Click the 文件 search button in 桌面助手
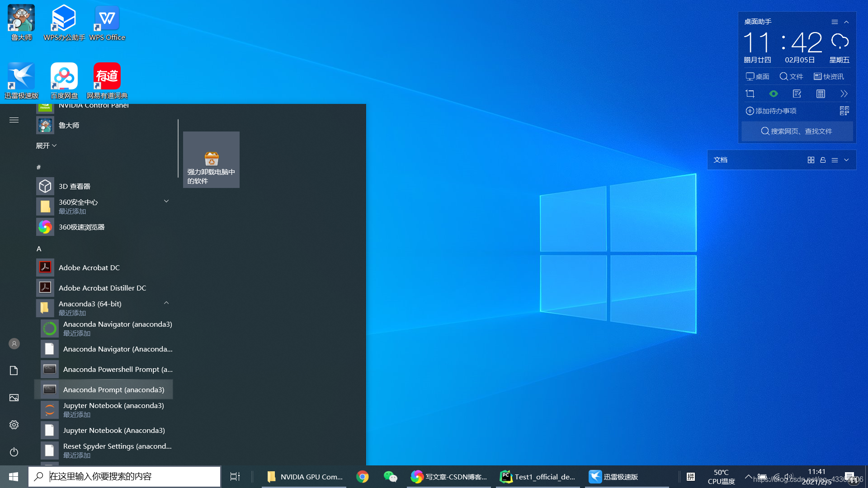The width and height of the screenshot is (868, 488). pos(791,76)
